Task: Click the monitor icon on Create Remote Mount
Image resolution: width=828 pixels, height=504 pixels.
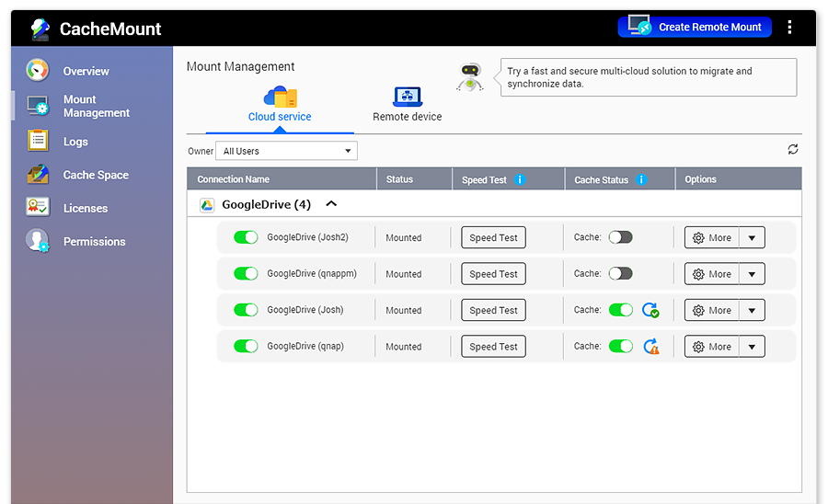Action: 639,25
